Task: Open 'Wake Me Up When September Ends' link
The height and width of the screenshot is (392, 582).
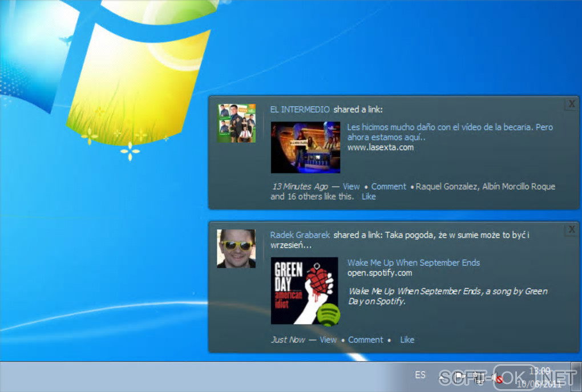Action: [x=414, y=263]
